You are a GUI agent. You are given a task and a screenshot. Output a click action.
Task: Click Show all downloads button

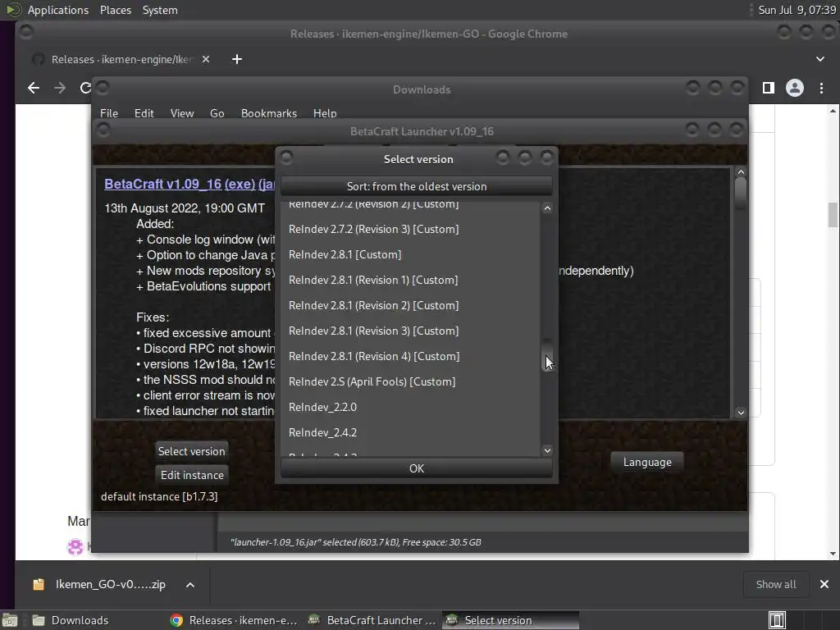(x=776, y=584)
